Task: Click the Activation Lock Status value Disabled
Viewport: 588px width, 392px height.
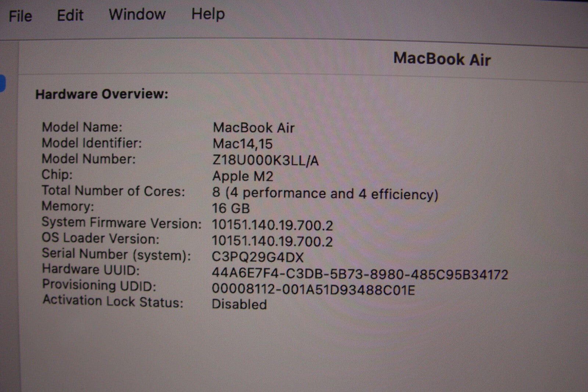Action: pos(239,304)
